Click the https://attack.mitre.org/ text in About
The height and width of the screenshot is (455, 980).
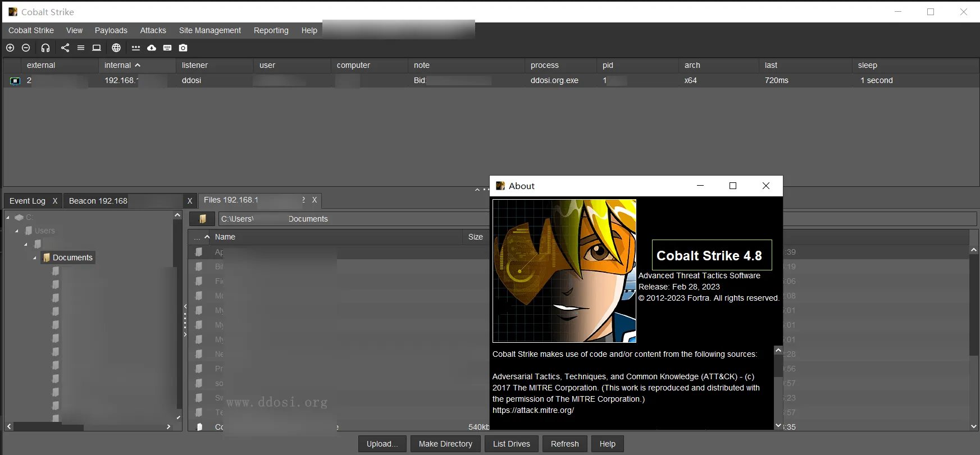(533, 410)
